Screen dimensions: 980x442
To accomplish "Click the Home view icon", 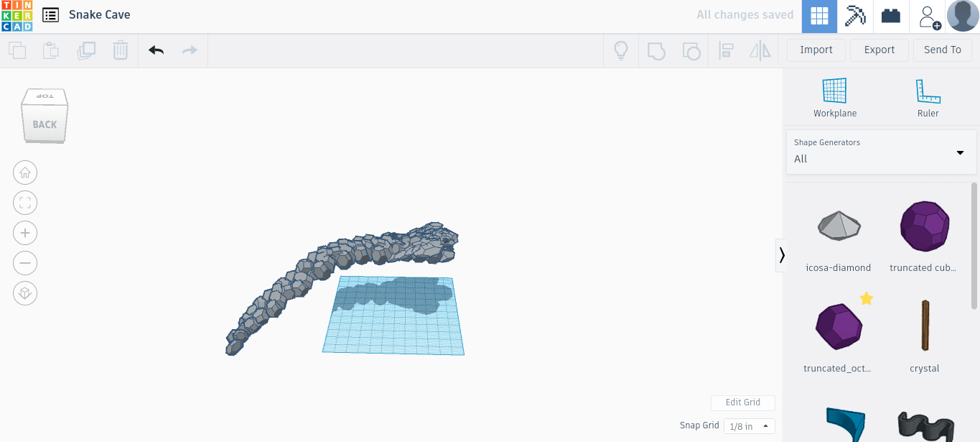I will pyautogui.click(x=25, y=172).
